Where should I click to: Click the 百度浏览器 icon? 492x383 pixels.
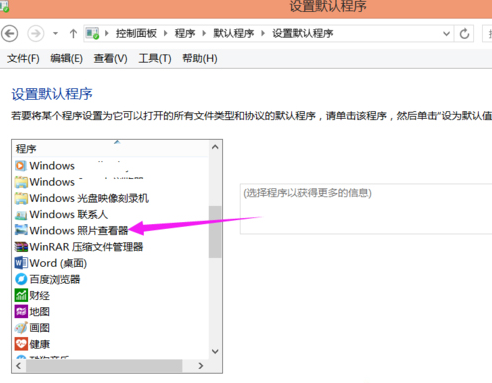[x=21, y=279]
